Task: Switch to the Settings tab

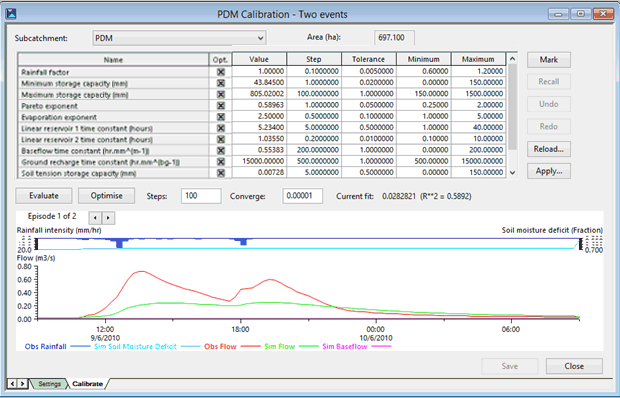Action: (49, 384)
